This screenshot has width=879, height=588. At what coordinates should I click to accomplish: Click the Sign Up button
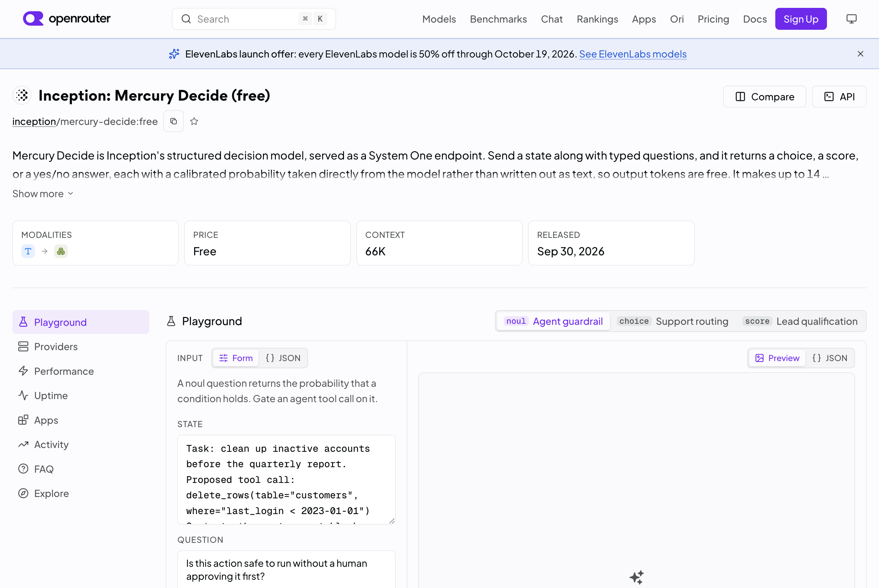pos(801,19)
